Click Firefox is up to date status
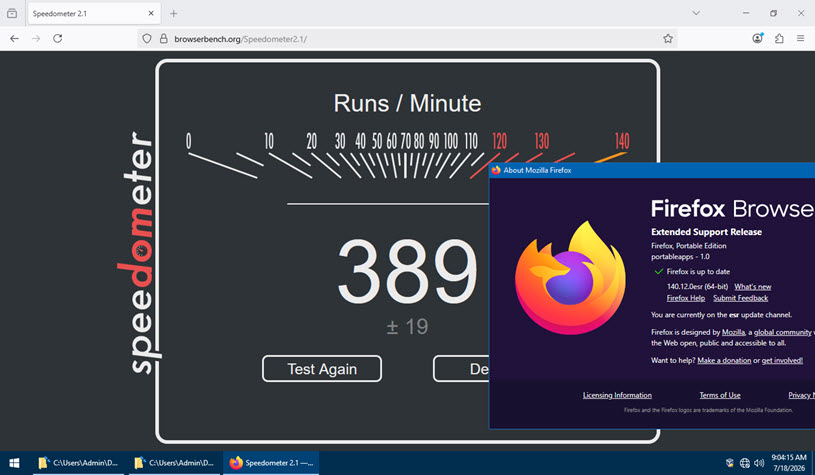 tap(698, 272)
